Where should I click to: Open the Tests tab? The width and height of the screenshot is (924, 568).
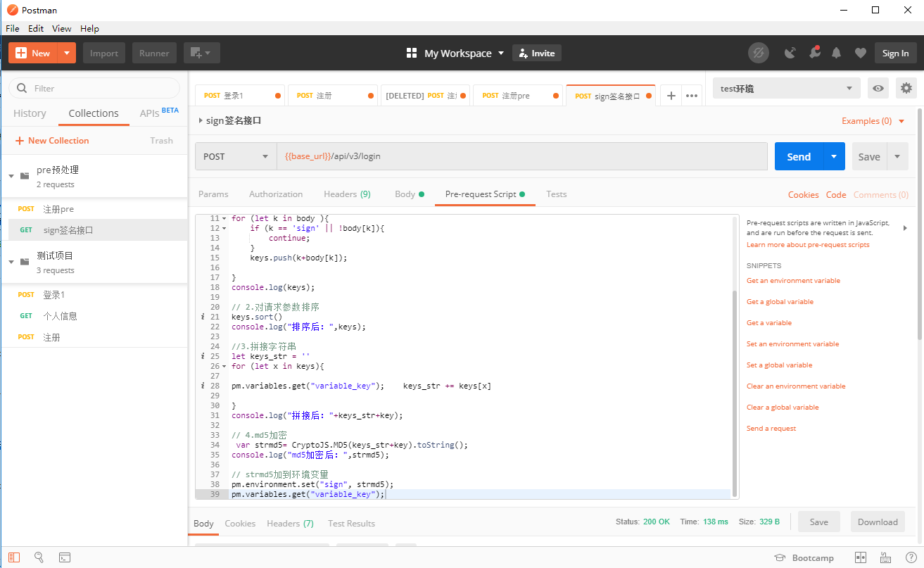coord(556,194)
